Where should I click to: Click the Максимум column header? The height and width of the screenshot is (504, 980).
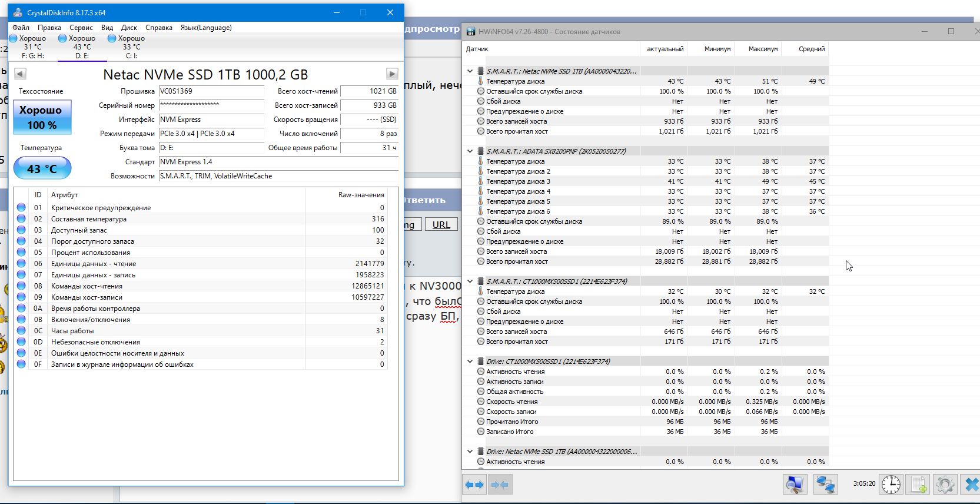(758, 49)
